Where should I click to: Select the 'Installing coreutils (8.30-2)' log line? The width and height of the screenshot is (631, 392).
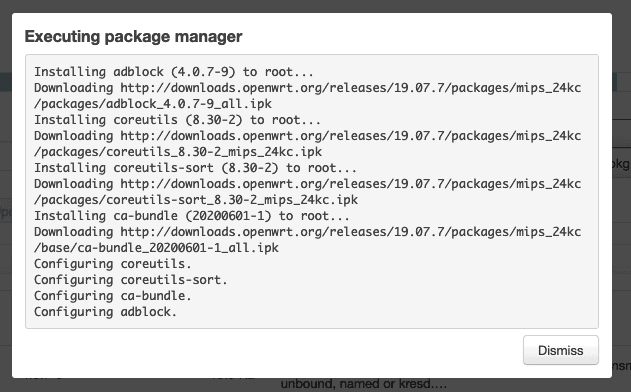177,120
